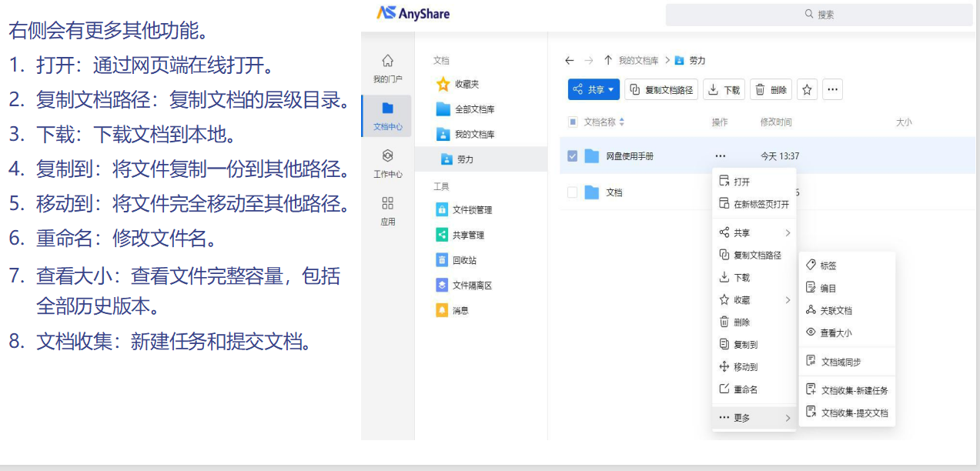Image resolution: width=980 pixels, height=471 pixels.
Task: Sort by 文档名称 column header
Action: click(x=604, y=122)
